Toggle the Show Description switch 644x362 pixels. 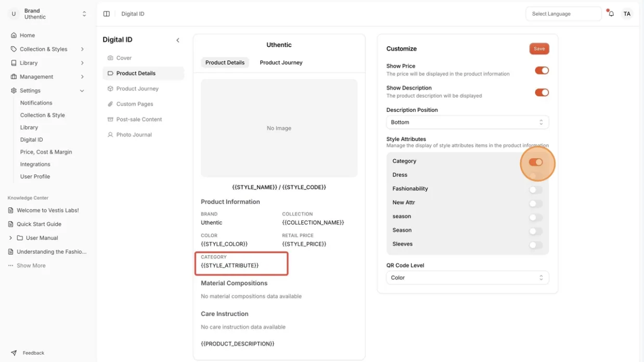(542, 93)
